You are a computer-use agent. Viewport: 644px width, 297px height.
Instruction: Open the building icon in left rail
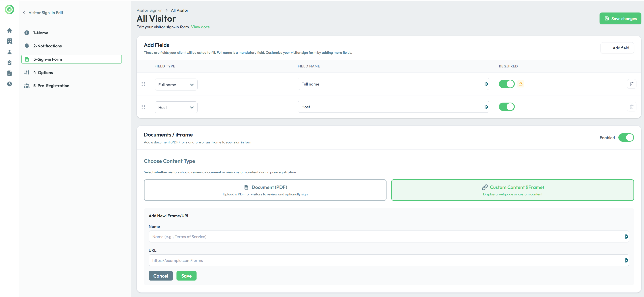pos(10,41)
